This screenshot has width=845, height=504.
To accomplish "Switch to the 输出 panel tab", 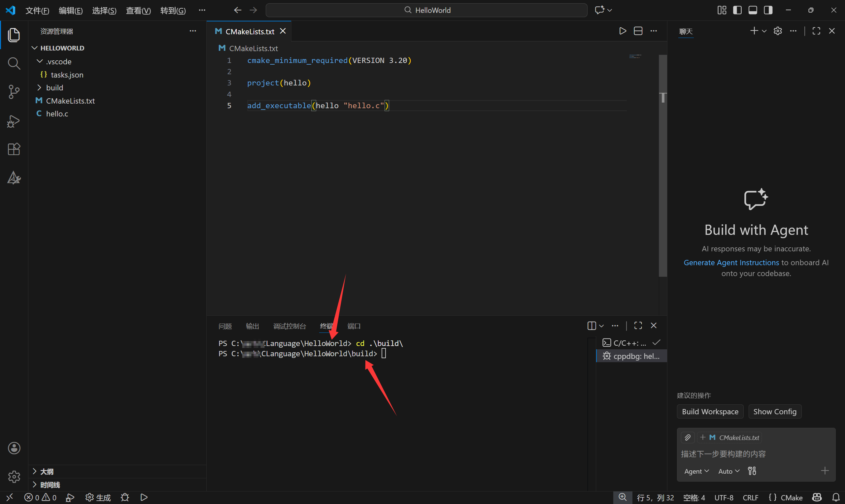I will [252, 326].
